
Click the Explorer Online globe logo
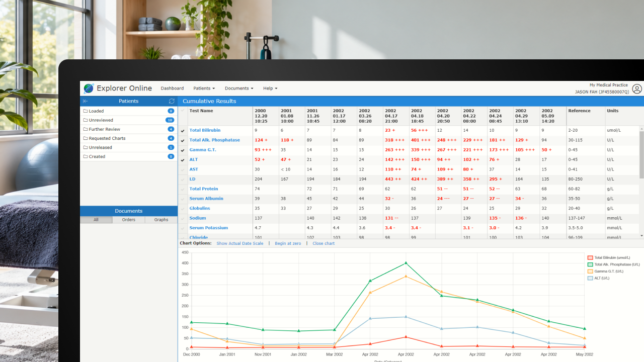89,88
